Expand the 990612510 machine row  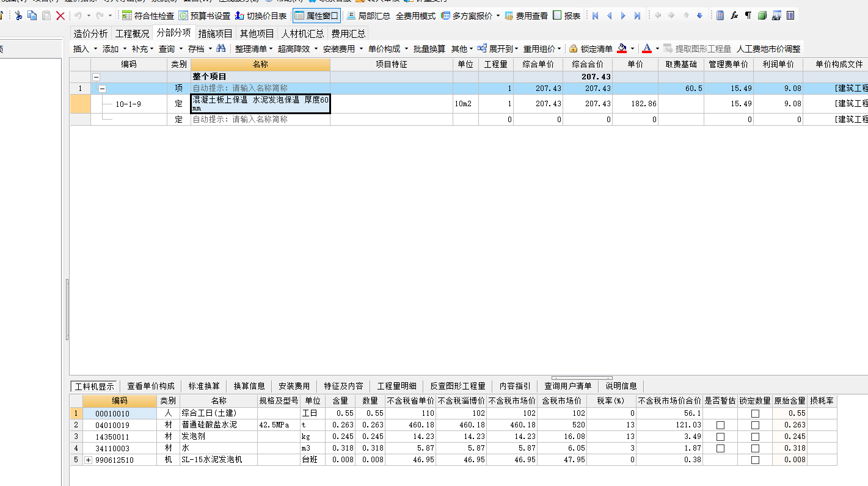[x=87, y=460]
